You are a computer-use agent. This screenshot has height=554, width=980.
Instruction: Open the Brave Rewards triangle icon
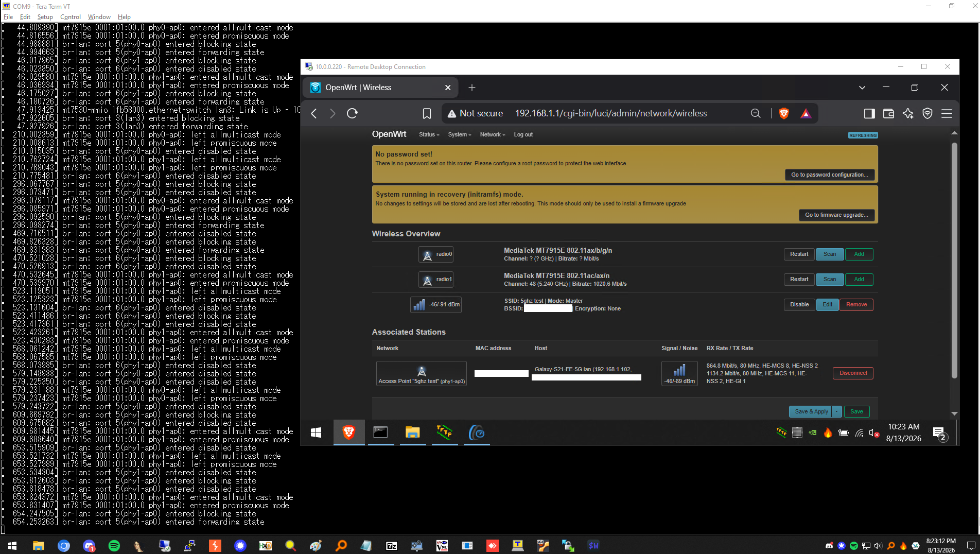(x=806, y=113)
